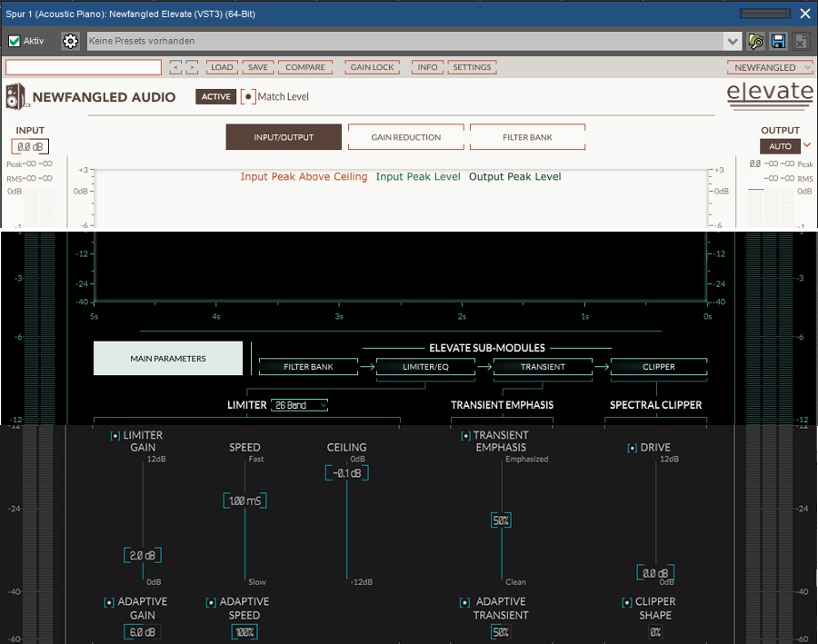Open the TRANSIENT sub-module
This screenshot has height=644, width=818.
coord(543,367)
